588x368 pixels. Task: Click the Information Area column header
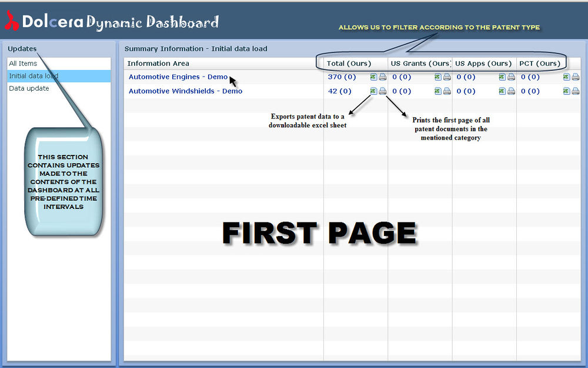pos(158,64)
